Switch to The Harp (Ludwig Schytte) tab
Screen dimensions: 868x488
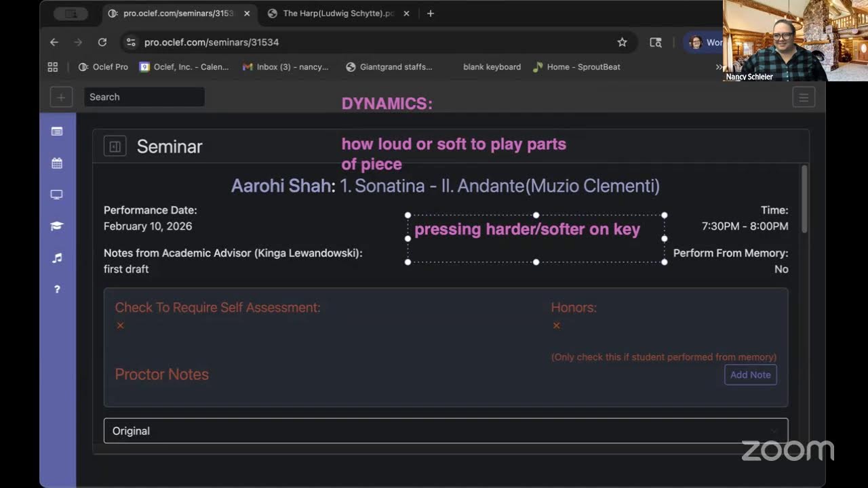click(x=338, y=14)
